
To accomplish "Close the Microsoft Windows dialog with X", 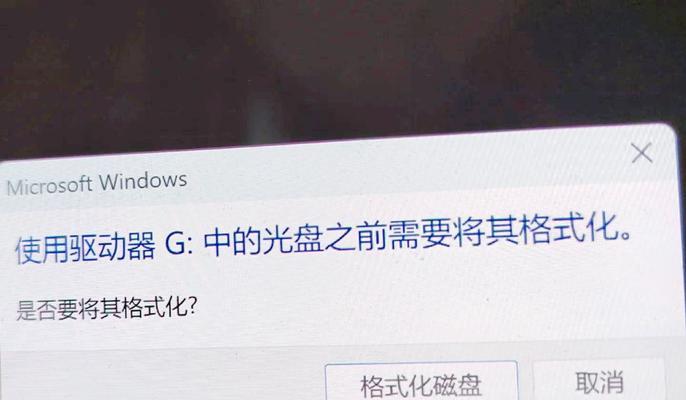I will pyautogui.click(x=642, y=153).
